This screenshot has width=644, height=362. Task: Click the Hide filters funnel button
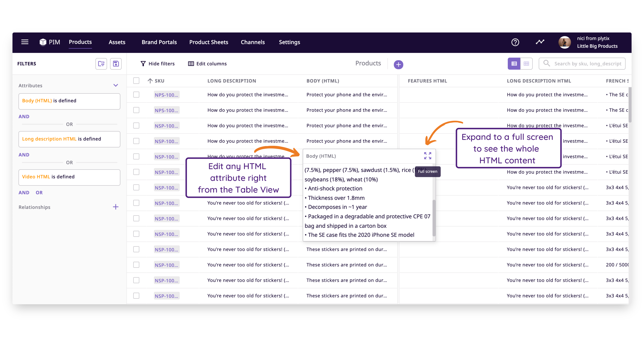(158, 64)
